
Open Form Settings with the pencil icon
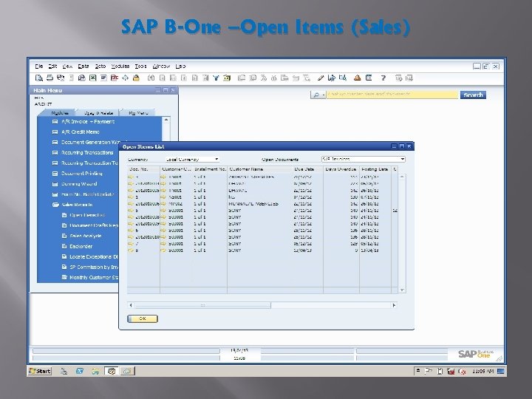coord(320,78)
